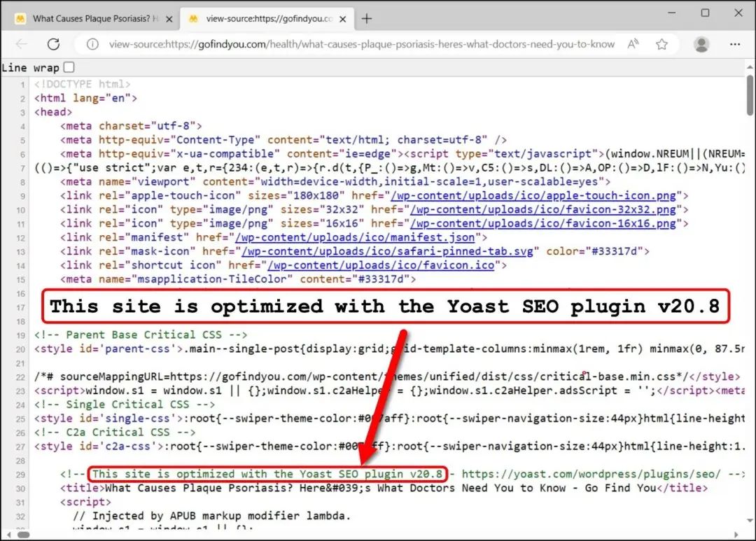This screenshot has width=756, height=541.
Task: Switch to What Causes Plaque Psoriasis tab
Action: (x=91, y=19)
